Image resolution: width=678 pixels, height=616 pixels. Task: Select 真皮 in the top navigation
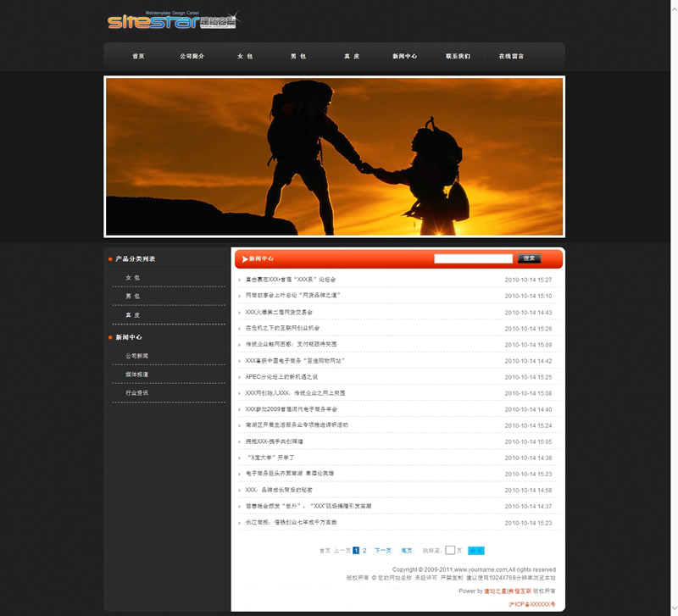pos(352,57)
